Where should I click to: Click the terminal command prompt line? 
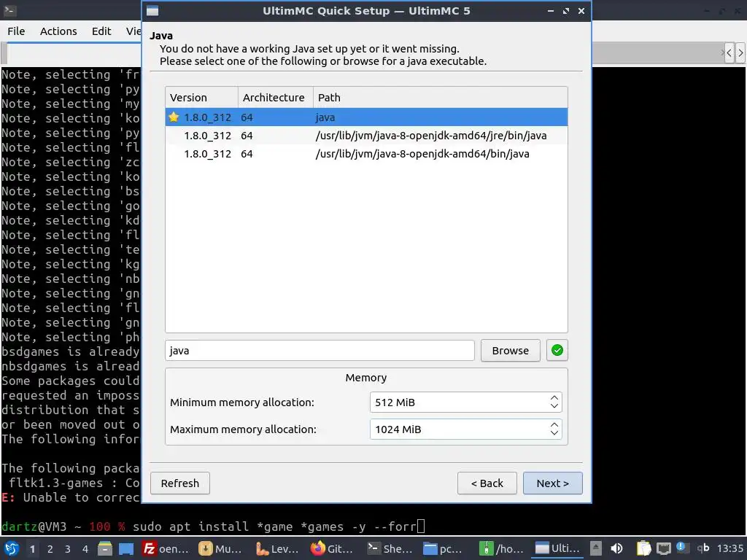(x=213, y=526)
